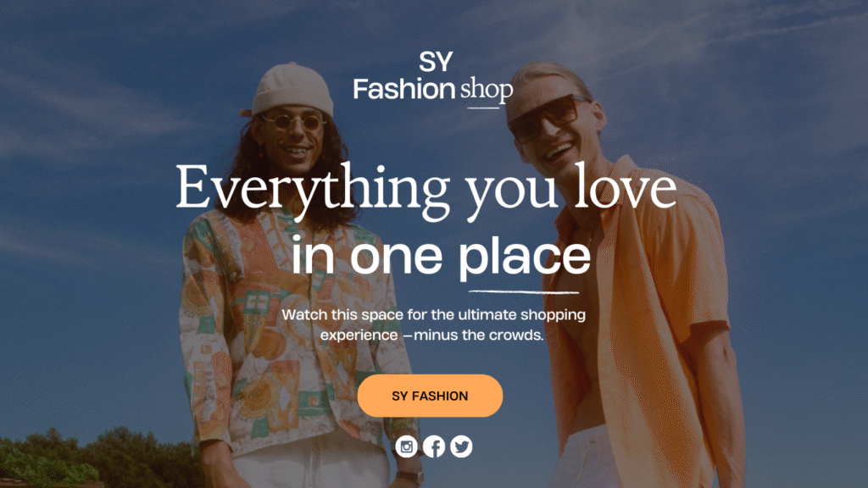Open the Instagram social icon

click(406, 446)
